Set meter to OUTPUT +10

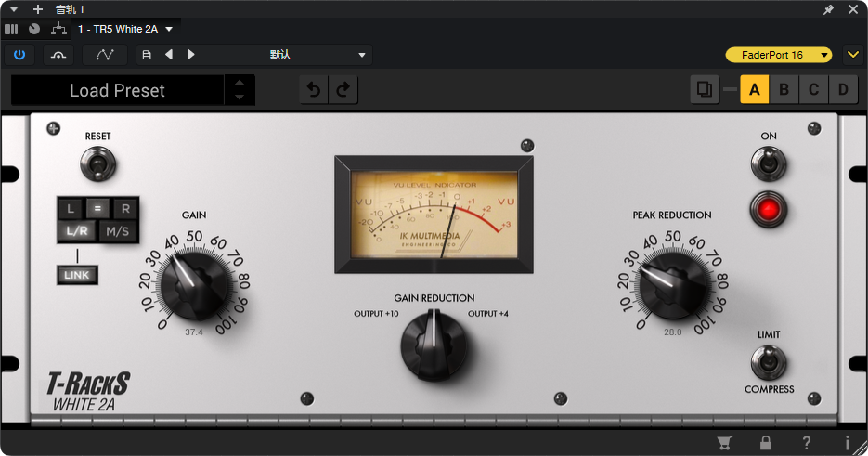[376, 314]
